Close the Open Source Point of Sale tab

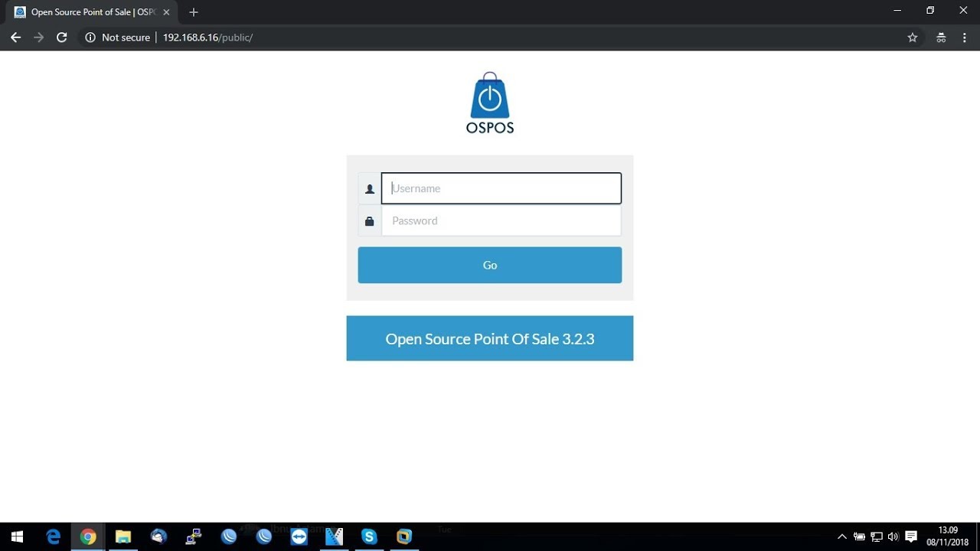tap(166, 12)
